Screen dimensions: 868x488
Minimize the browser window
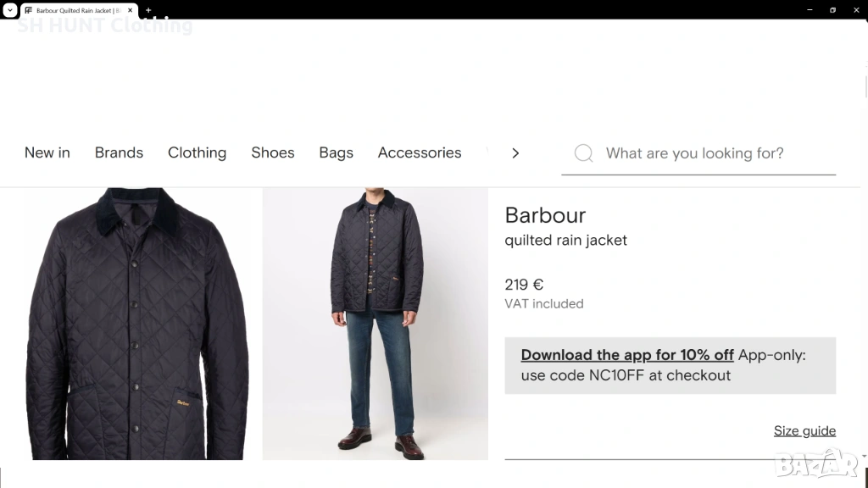(810, 10)
